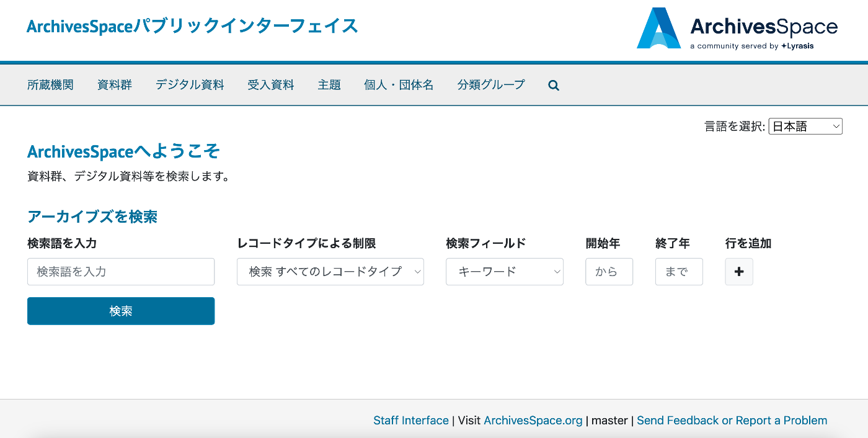Screen dimensions: 868x438
Task: Click the 終了年 'まで' year field
Action: pos(679,272)
